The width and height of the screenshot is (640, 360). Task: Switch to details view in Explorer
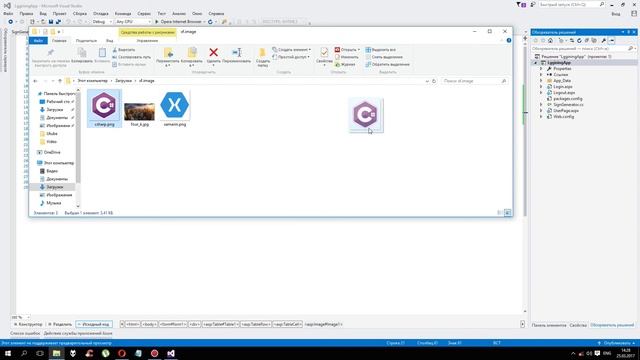click(500, 213)
